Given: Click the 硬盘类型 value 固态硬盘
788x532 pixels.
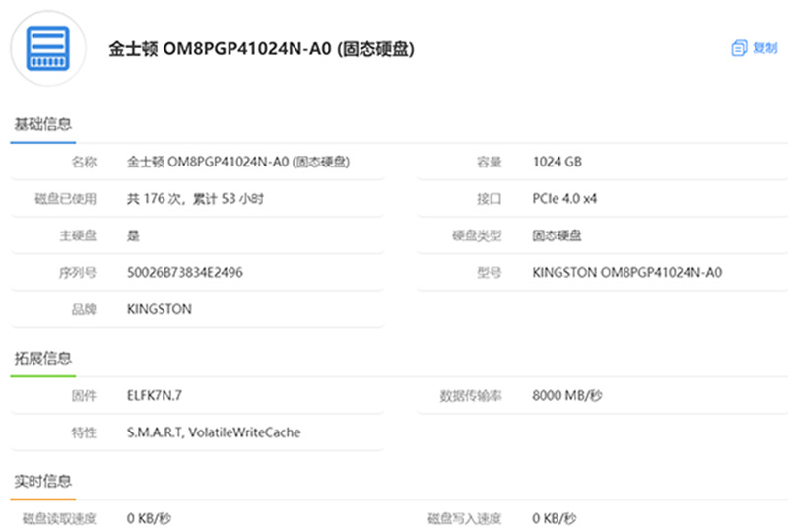Looking at the screenshot, I should pyautogui.click(x=557, y=235).
